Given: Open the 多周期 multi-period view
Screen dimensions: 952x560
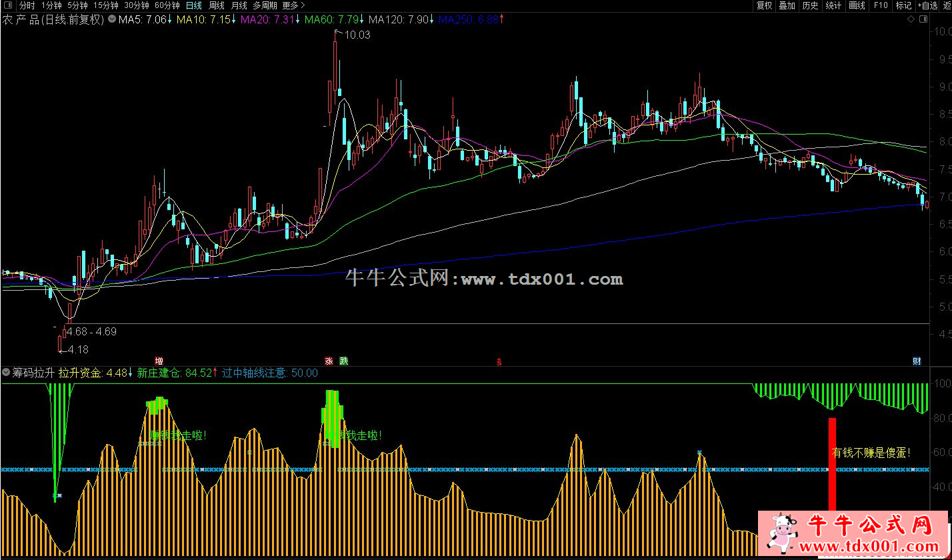Looking at the screenshot, I should pos(265,5).
